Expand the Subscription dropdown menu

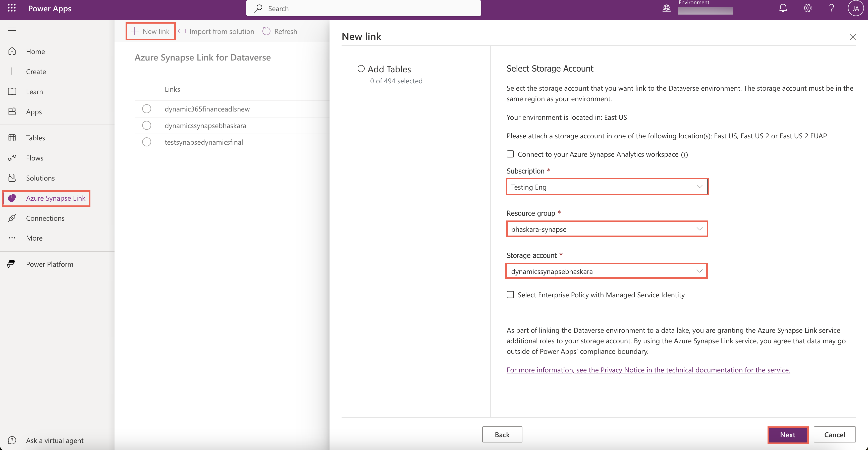pos(607,187)
